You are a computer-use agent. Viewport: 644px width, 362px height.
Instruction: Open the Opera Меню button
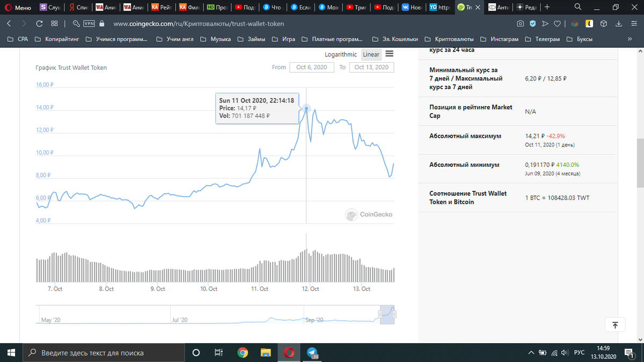tap(18, 8)
